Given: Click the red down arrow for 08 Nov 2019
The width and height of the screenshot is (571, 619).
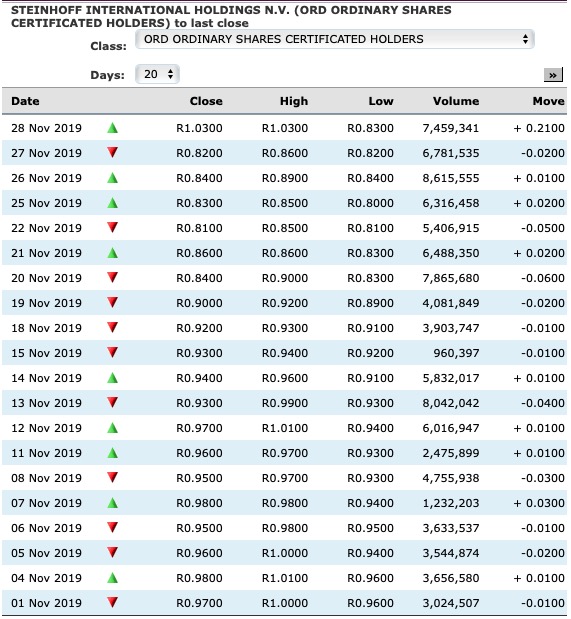Looking at the screenshot, I should click(x=113, y=477).
